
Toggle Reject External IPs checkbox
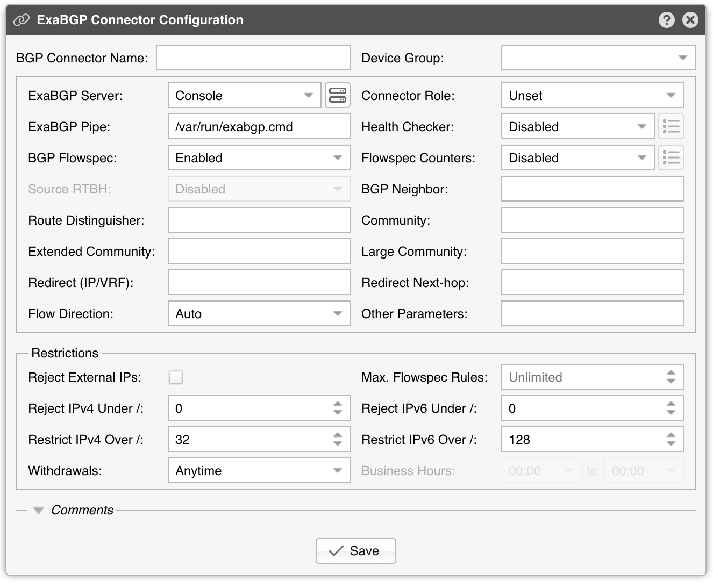176,377
